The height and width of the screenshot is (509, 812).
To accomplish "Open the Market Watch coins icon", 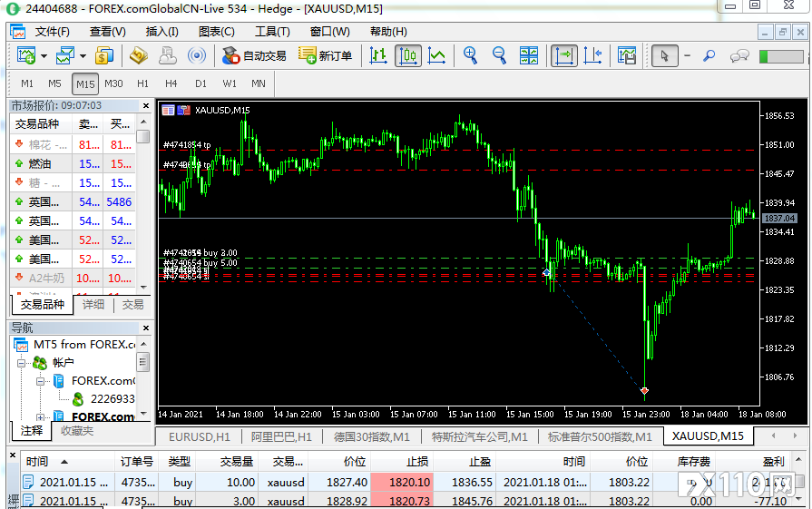I will [x=104, y=55].
